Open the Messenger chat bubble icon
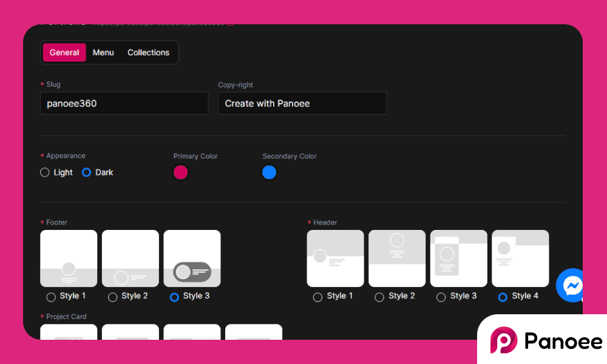Viewport: 607px width, 364px height. click(572, 285)
